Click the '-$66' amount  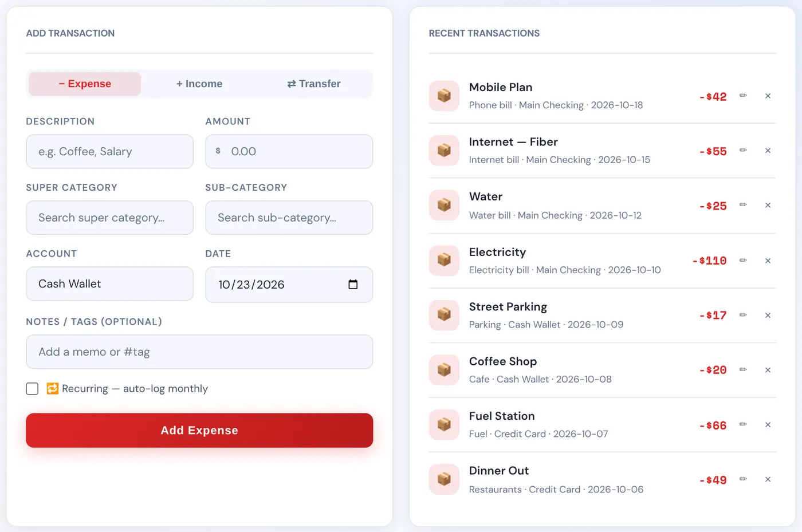click(x=713, y=425)
